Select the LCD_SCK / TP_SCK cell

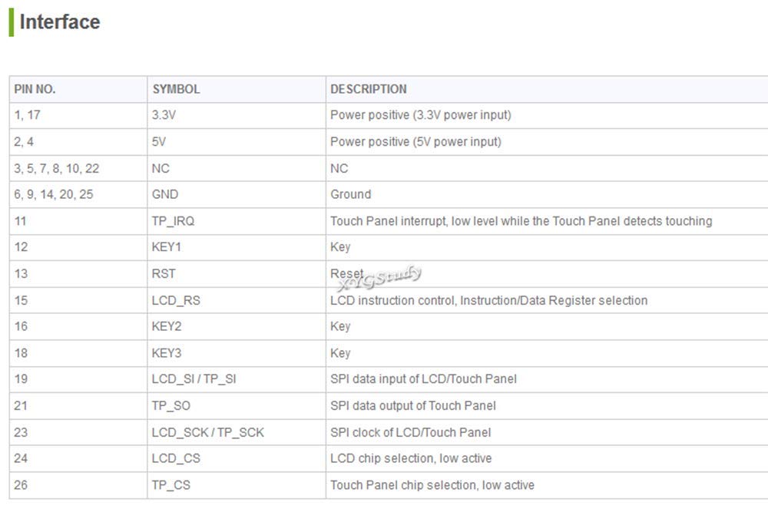237,433
